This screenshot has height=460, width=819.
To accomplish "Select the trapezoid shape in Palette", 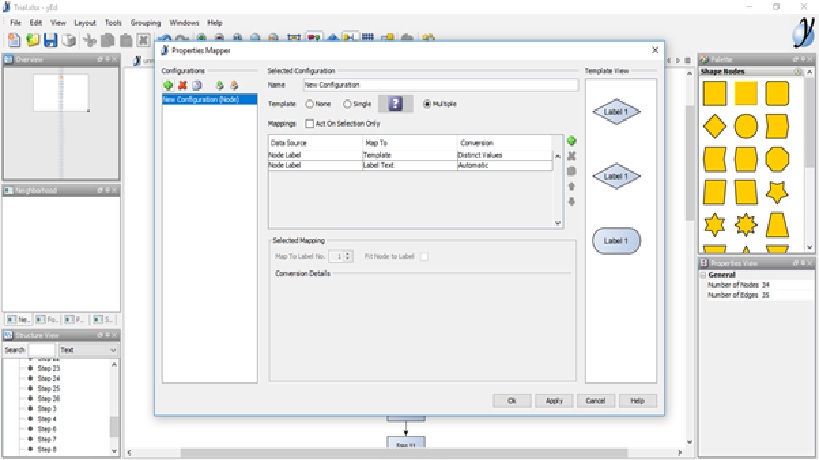I will 777,225.
